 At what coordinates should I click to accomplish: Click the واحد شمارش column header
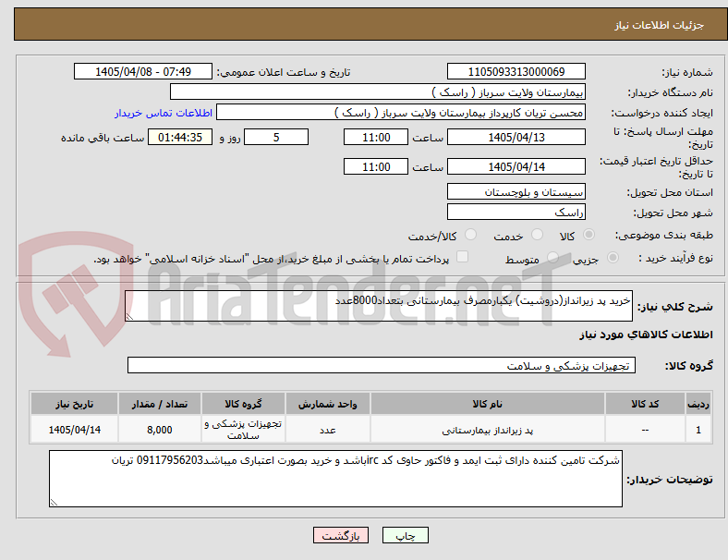click(x=327, y=404)
